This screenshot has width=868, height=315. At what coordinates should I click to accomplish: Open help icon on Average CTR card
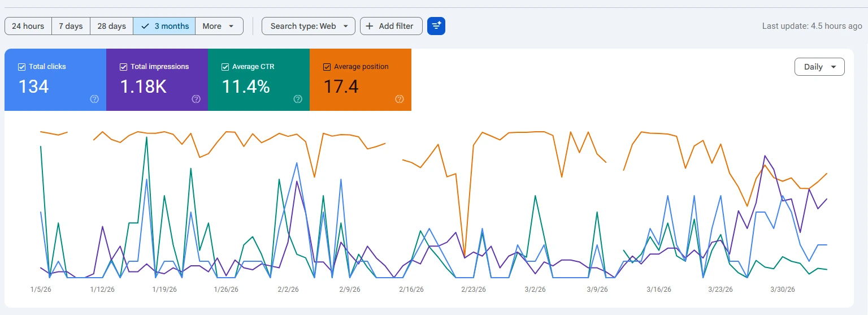pos(298,99)
